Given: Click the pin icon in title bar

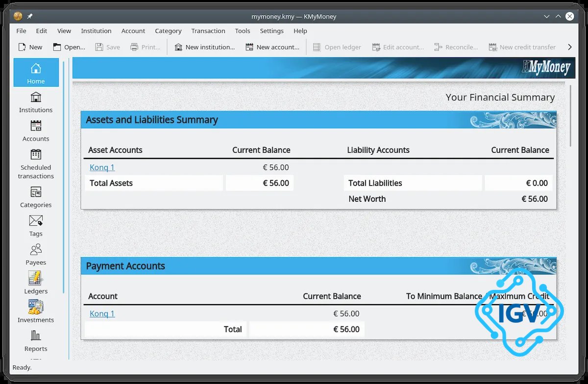Looking at the screenshot, I should (29, 16).
